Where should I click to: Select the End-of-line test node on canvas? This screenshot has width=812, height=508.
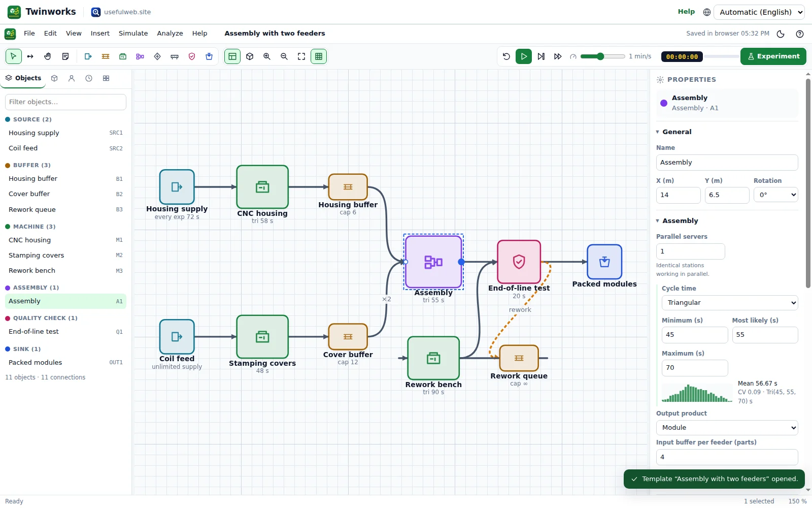[519, 262]
